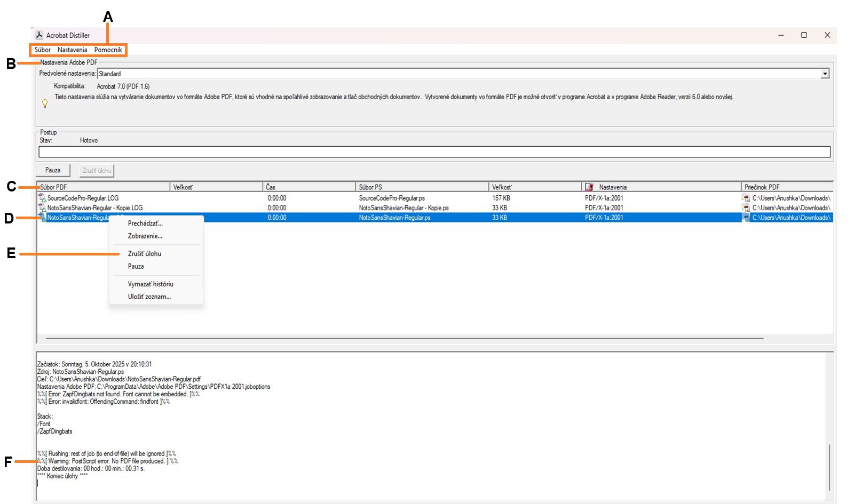Screen dimensions: 854x504
Task: Open the Pomocník menu
Action: (109, 50)
